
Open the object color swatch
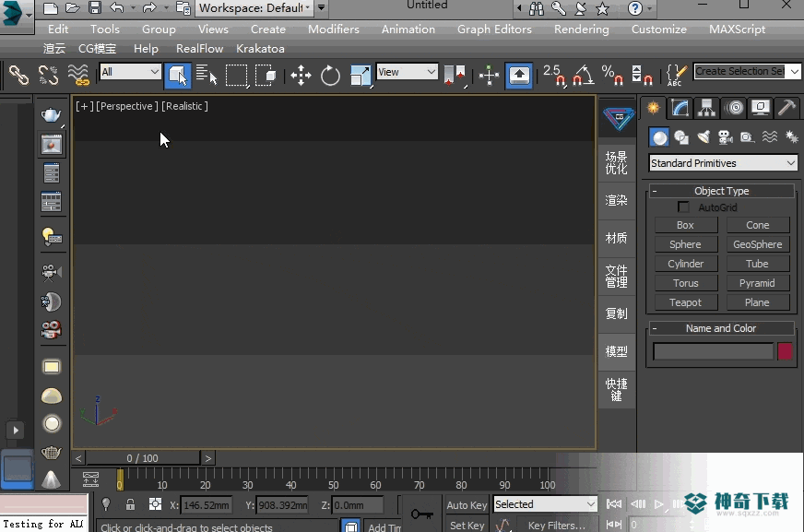tap(785, 351)
